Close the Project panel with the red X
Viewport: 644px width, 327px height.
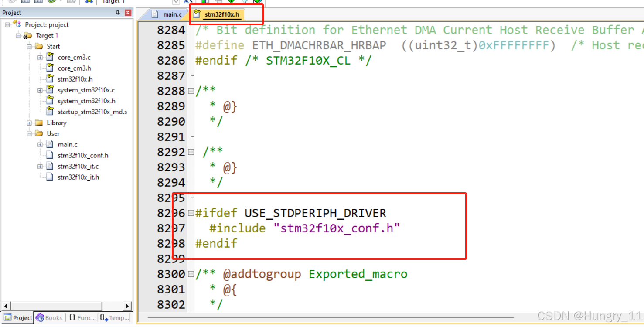[x=128, y=13]
